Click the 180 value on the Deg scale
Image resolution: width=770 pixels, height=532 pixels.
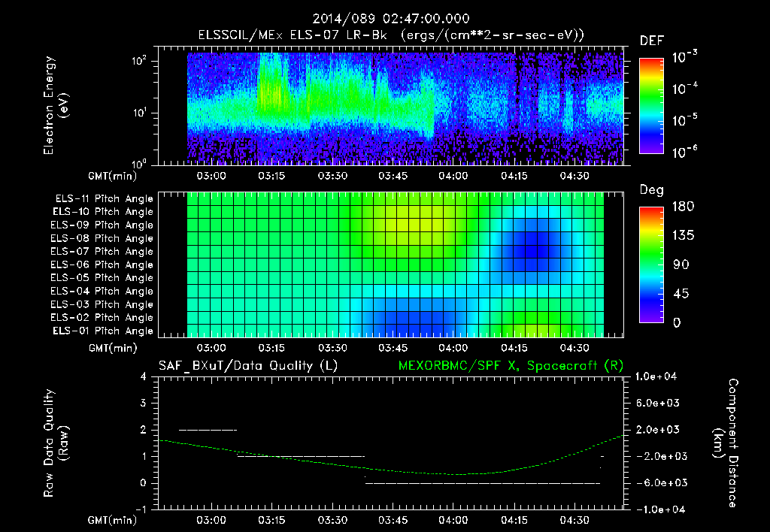pyautogui.click(x=683, y=207)
